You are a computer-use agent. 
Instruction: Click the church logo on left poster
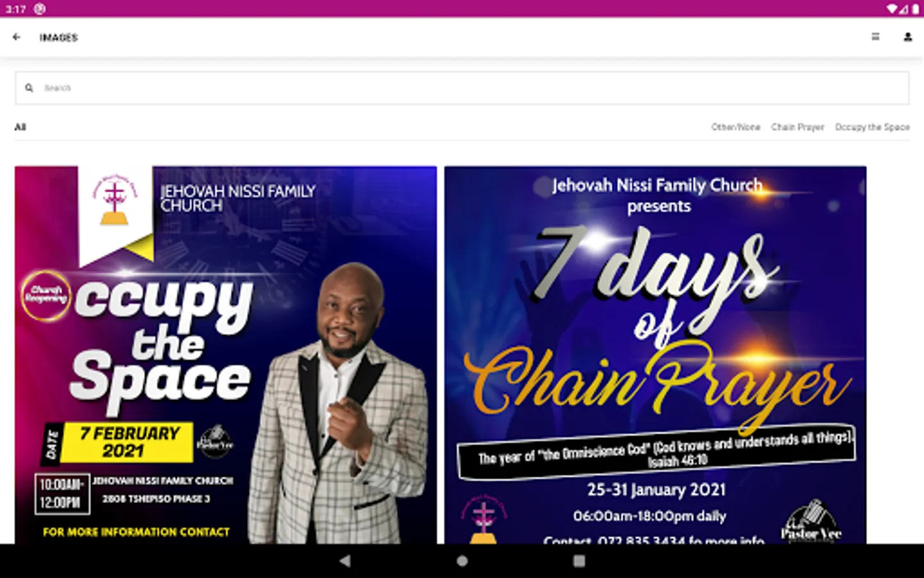point(114,200)
